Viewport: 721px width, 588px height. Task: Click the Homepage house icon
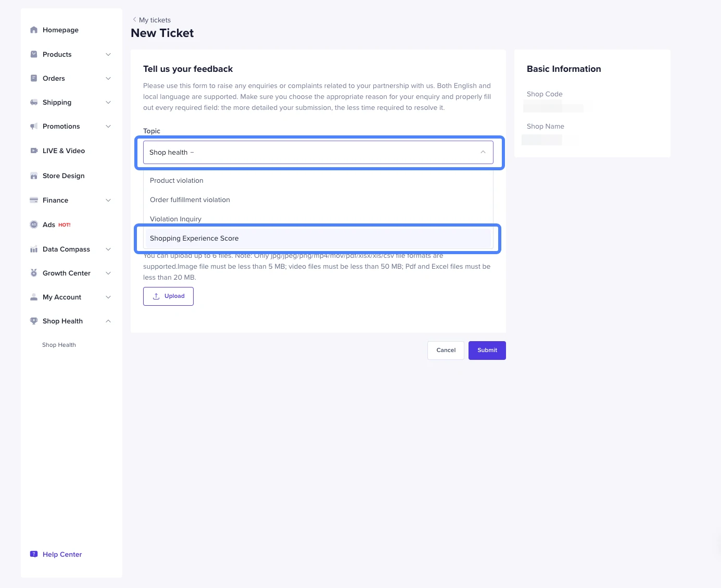click(34, 30)
